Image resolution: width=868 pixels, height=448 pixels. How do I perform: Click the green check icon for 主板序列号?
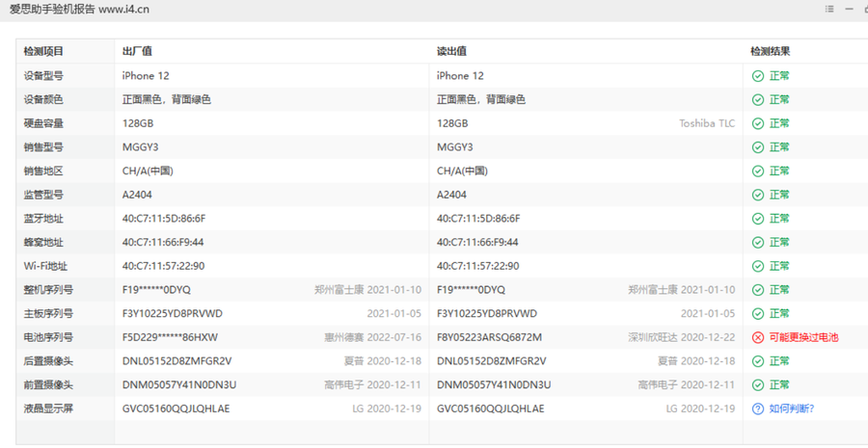[x=758, y=314]
